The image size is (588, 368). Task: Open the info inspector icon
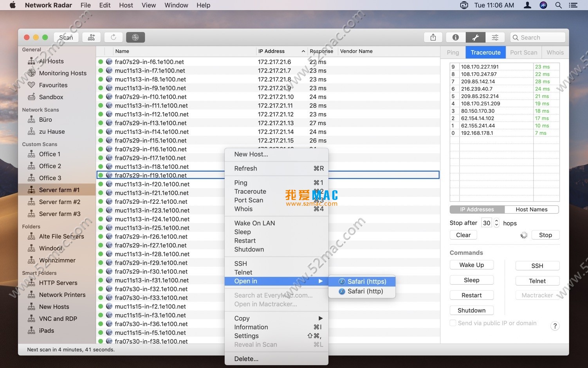(455, 37)
